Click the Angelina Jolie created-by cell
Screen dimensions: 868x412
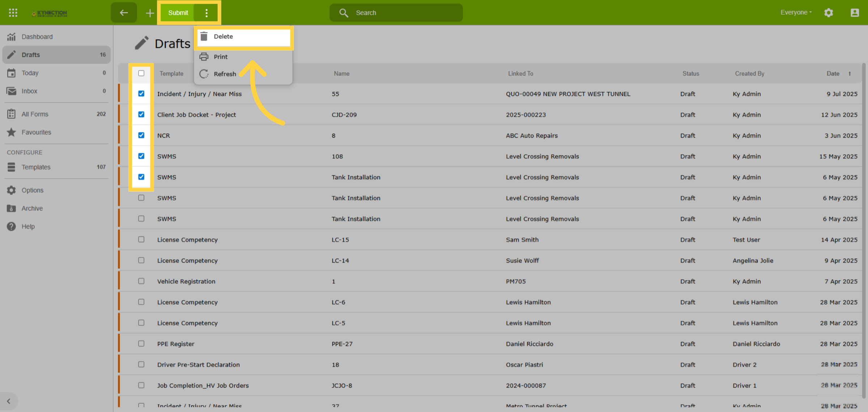tap(753, 260)
